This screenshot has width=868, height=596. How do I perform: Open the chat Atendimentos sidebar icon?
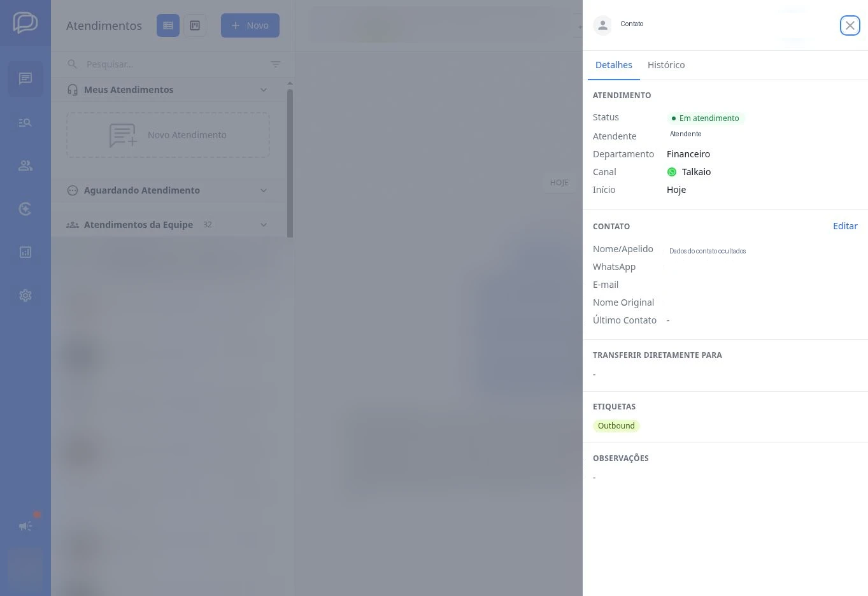(25, 79)
